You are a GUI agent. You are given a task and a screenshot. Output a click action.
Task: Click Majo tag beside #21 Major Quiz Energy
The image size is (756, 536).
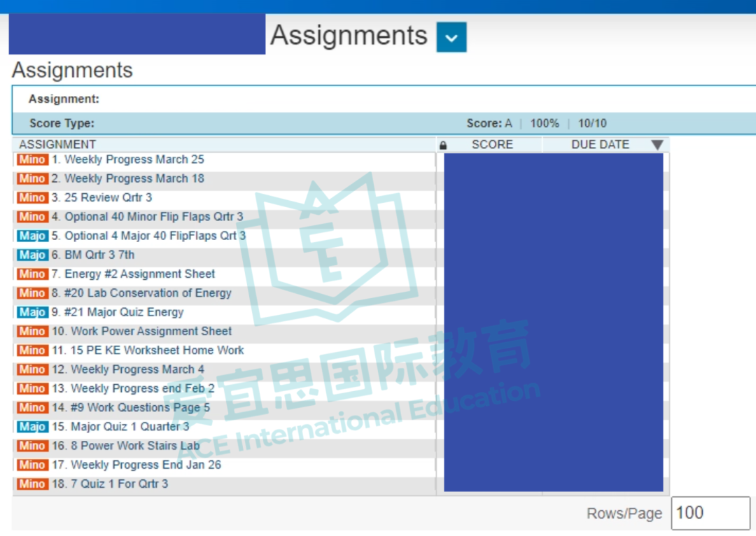point(32,312)
